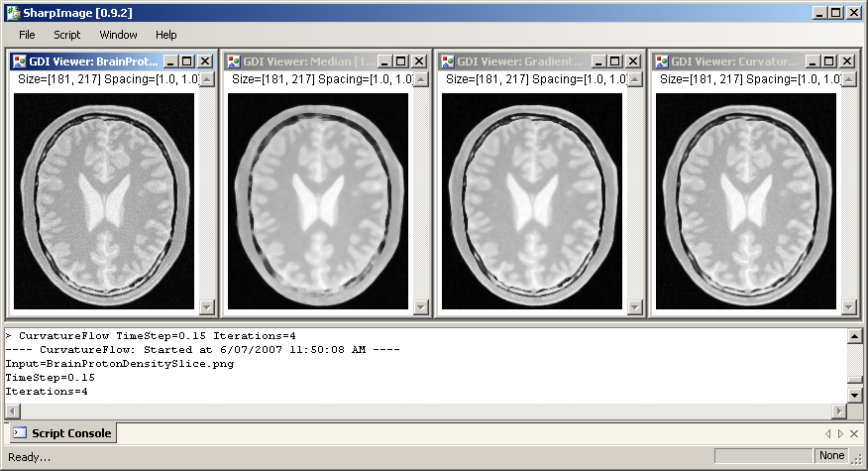The width and height of the screenshot is (868, 471).
Task: Click the console horizontal scrollbar right arrow
Action: point(839,412)
